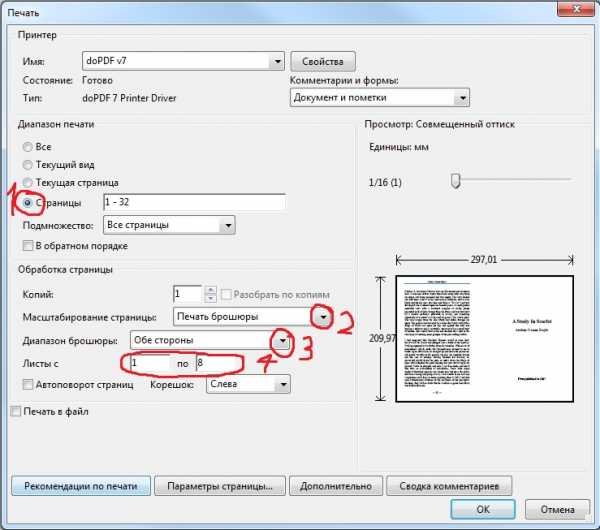The image size is (600, 530).
Task: Click the Свойства printer properties button
Action: 323,62
